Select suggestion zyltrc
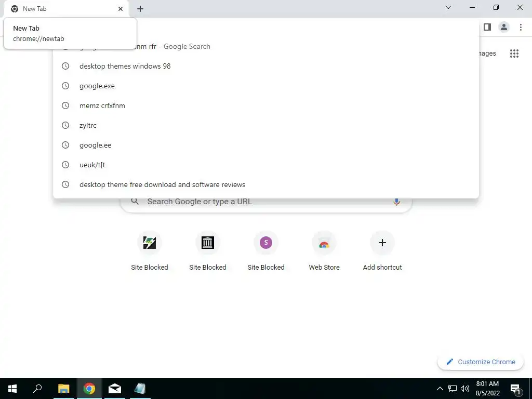 [266, 125]
